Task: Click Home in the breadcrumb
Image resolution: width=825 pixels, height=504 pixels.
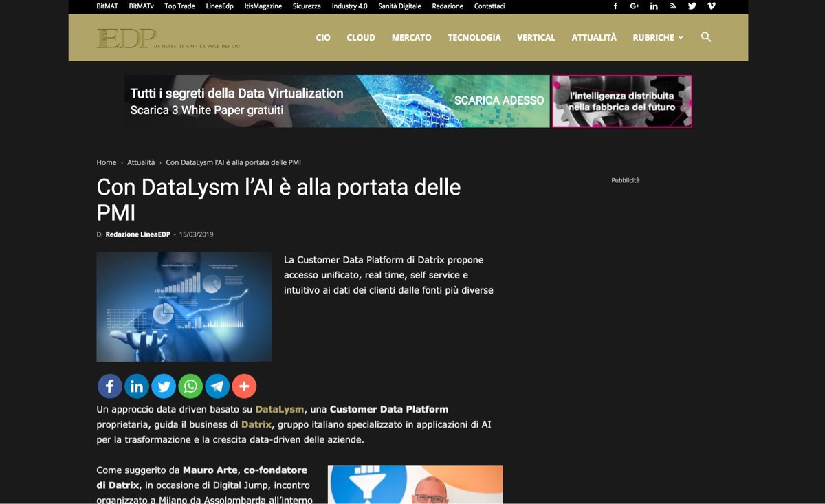Action: pos(107,162)
